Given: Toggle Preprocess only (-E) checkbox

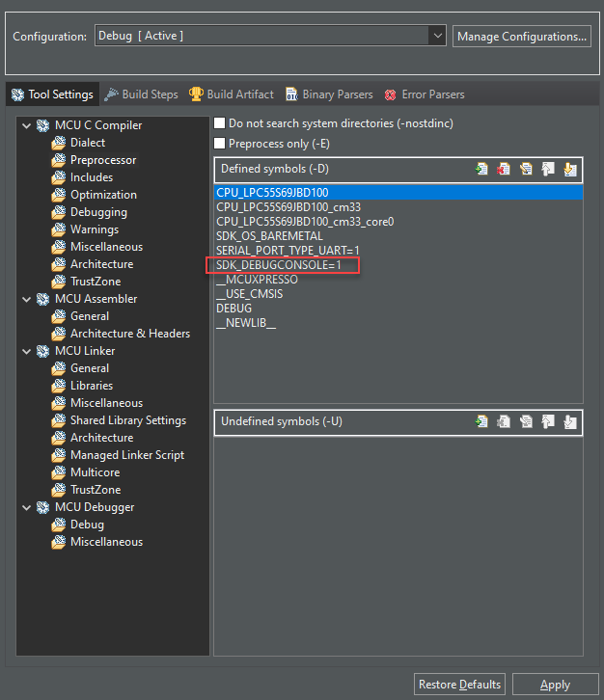Looking at the screenshot, I should (219, 144).
